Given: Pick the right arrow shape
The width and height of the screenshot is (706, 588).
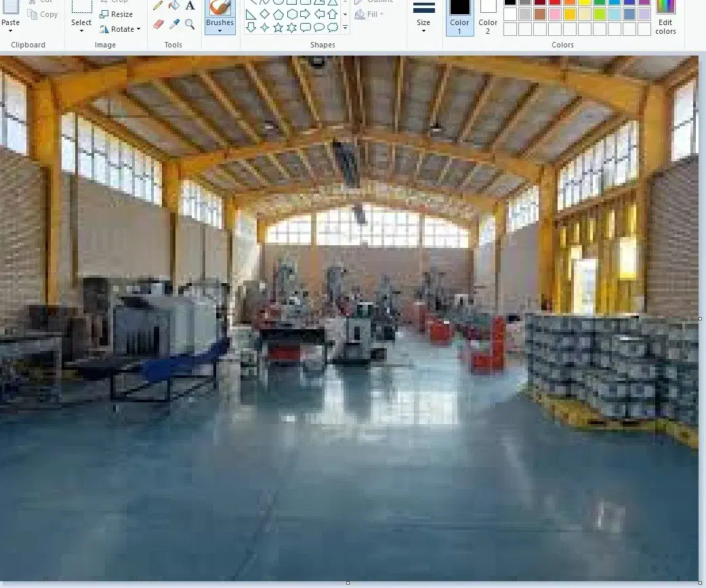Looking at the screenshot, I should 305,14.
